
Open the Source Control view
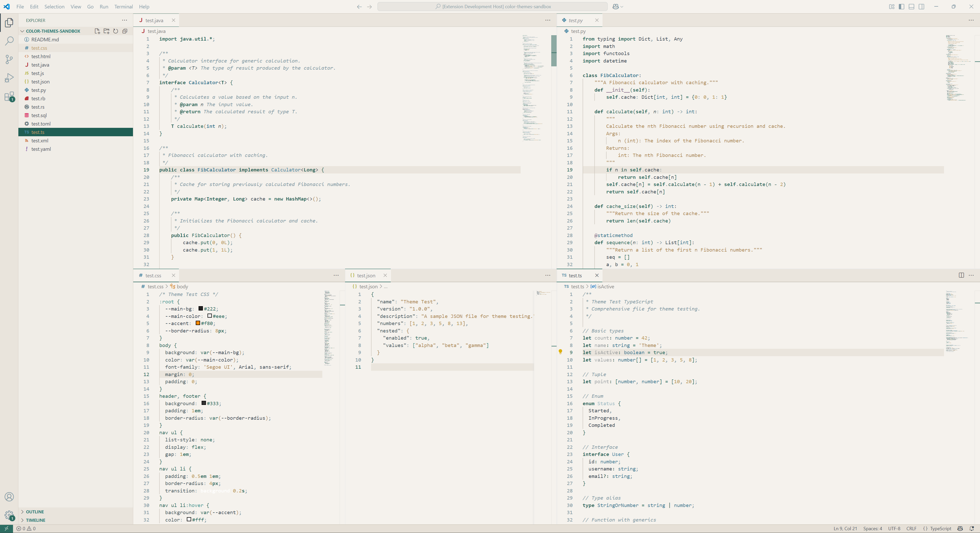(x=9, y=59)
